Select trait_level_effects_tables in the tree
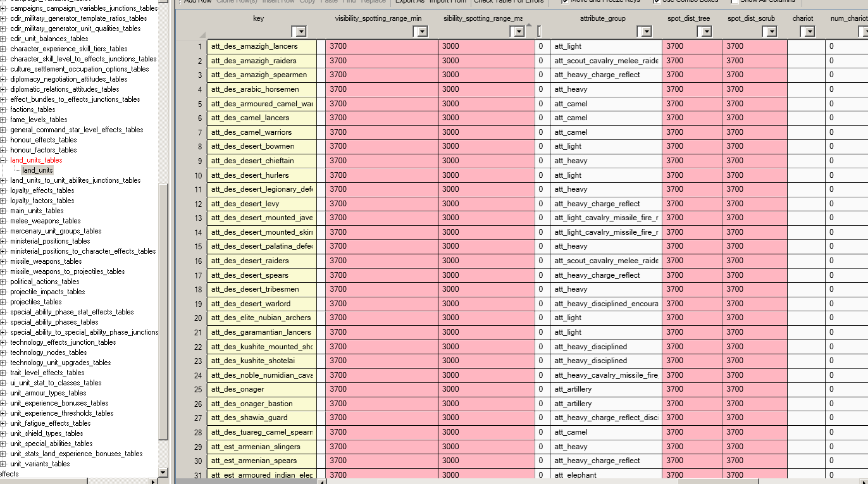 point(47,373)
